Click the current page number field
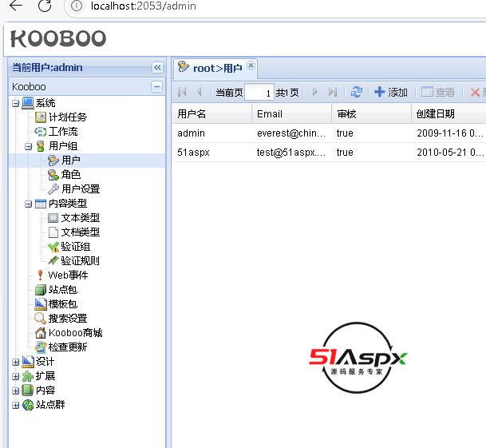486x448 pixels. click(x=259, y=92)
